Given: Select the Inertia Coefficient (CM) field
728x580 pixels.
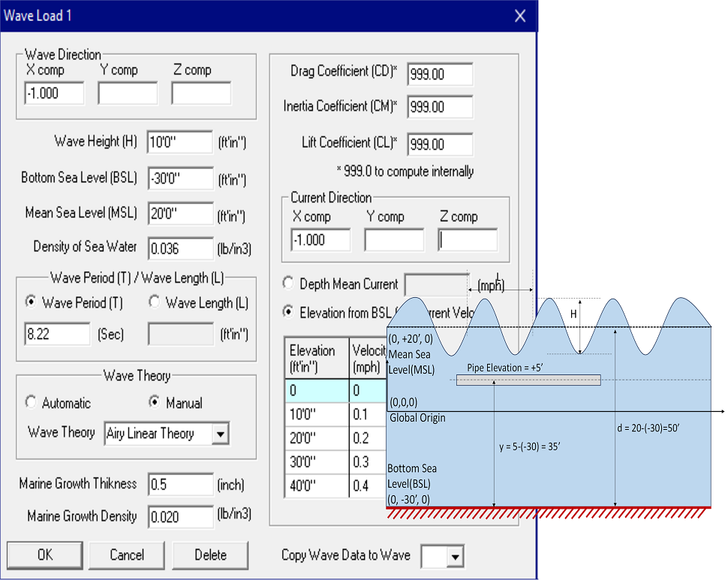Looking at the screenshot, I should [x=440, y=107].
